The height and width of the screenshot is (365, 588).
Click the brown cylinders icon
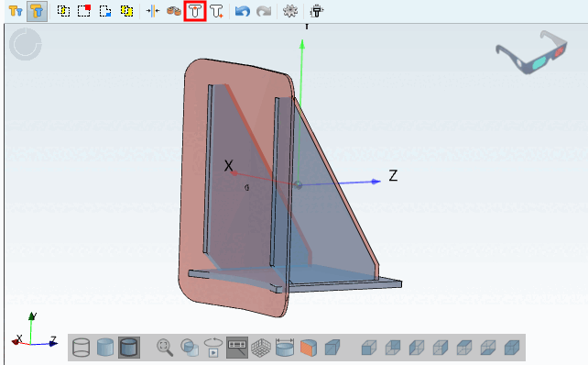174,11
